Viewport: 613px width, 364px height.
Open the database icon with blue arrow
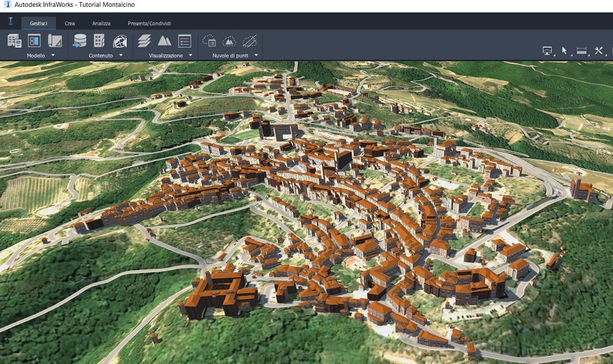pyautogui.click(x=80, y=41)
